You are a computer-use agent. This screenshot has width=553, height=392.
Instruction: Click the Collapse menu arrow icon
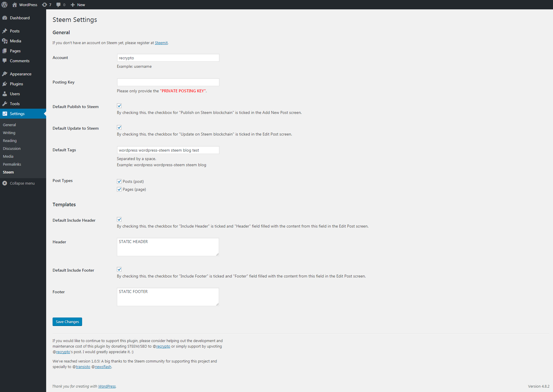5,183
